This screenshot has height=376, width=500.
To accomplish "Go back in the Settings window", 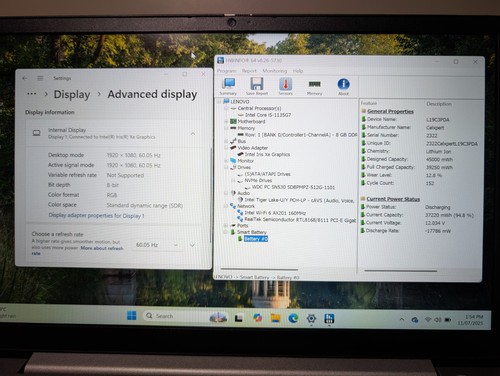I will (x=25, y=78).
